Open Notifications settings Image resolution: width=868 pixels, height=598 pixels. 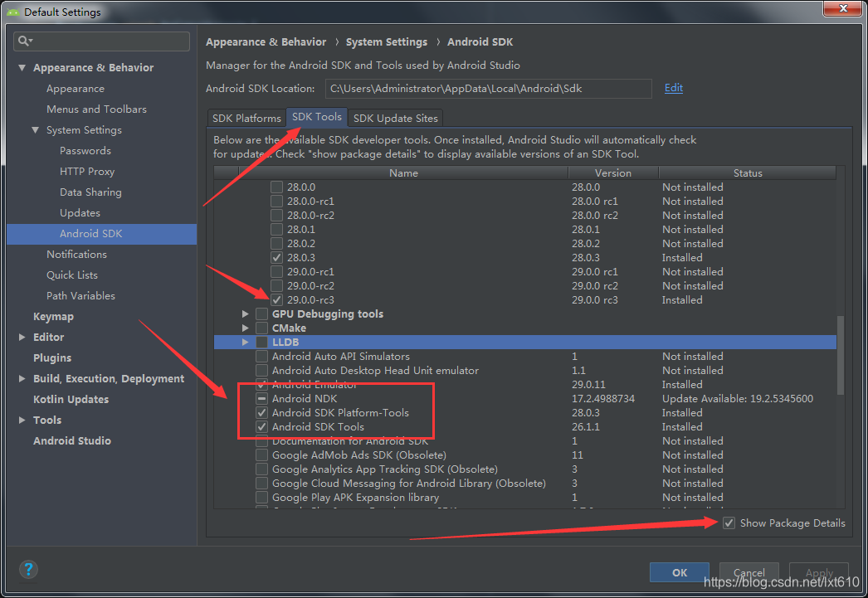76,255
